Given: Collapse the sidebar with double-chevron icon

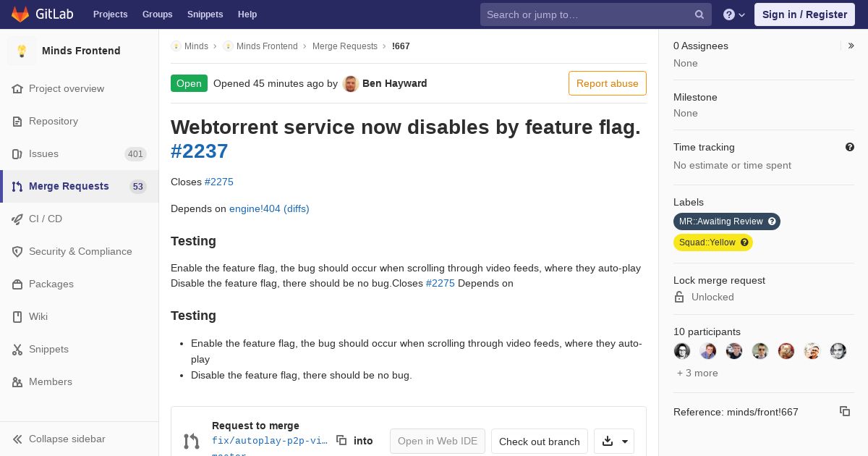Looking at the screenshot, I should 17,439.
